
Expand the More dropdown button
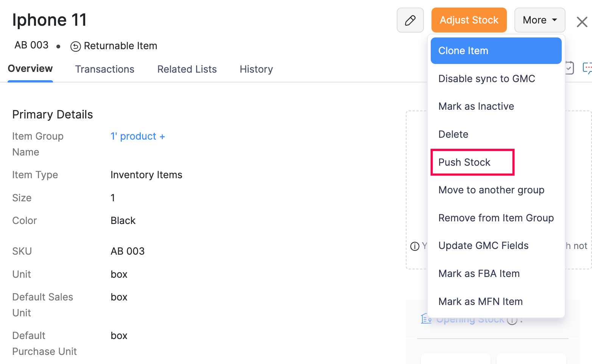coord(539,20)
